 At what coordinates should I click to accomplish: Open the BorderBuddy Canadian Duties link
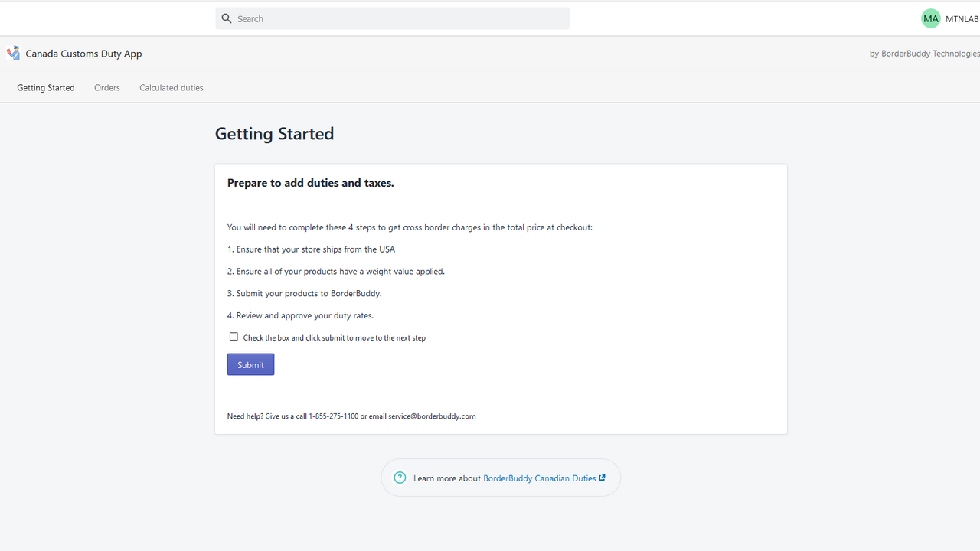pos(539,478)
